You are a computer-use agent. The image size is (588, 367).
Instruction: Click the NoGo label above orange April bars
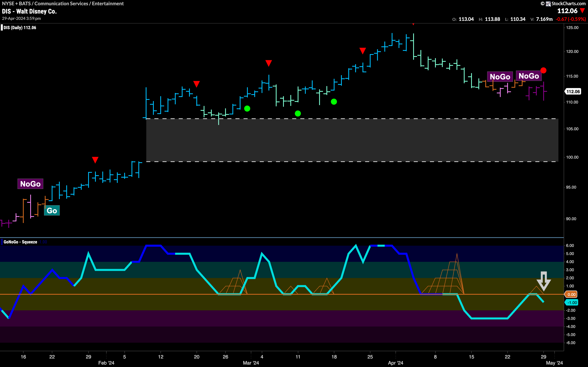pos(500,77)
